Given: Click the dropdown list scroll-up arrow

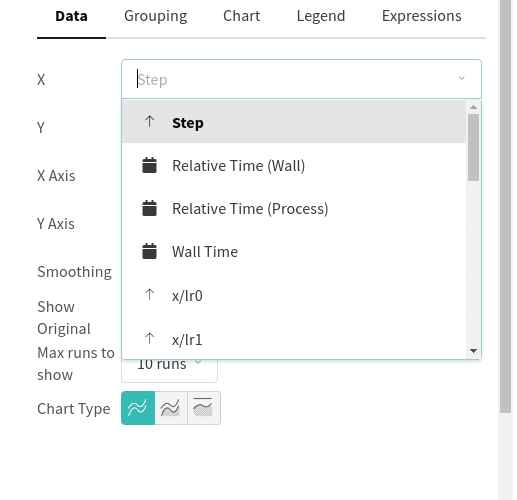Looking at the screenshot, I should [x=473, y=107].
